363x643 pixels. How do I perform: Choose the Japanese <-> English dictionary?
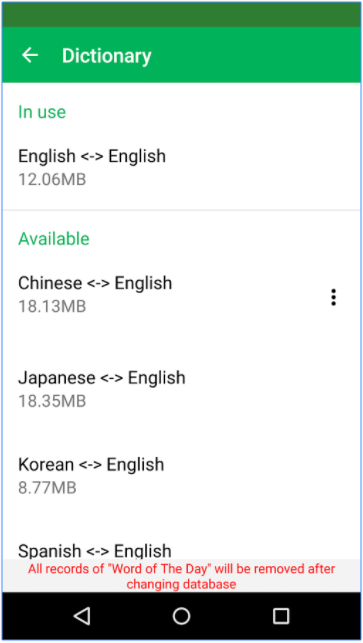(181, 389)
